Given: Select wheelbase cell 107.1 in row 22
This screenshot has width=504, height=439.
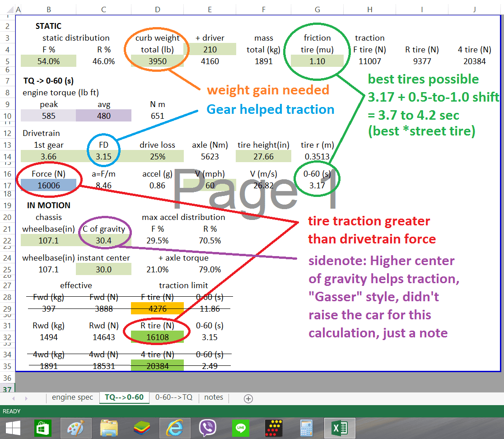Looking at the screenshot, I should point(48,240).
